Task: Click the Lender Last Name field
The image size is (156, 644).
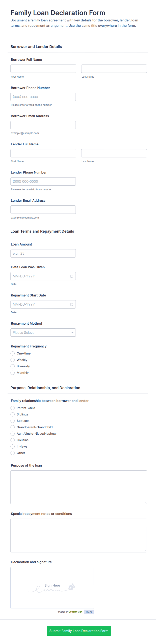Action: [114, 153]
